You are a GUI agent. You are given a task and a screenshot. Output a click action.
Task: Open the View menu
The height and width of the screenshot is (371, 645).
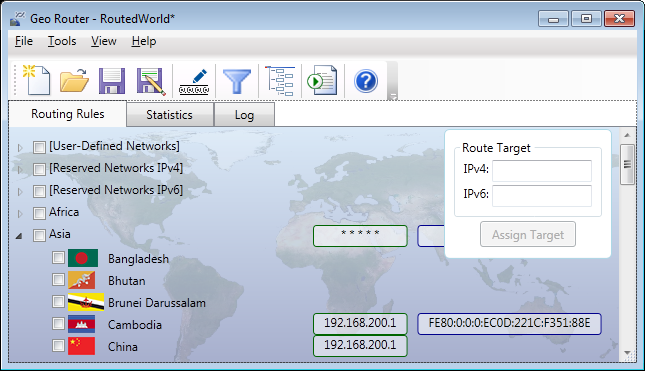pyautogui.click(x=104, y=41)
